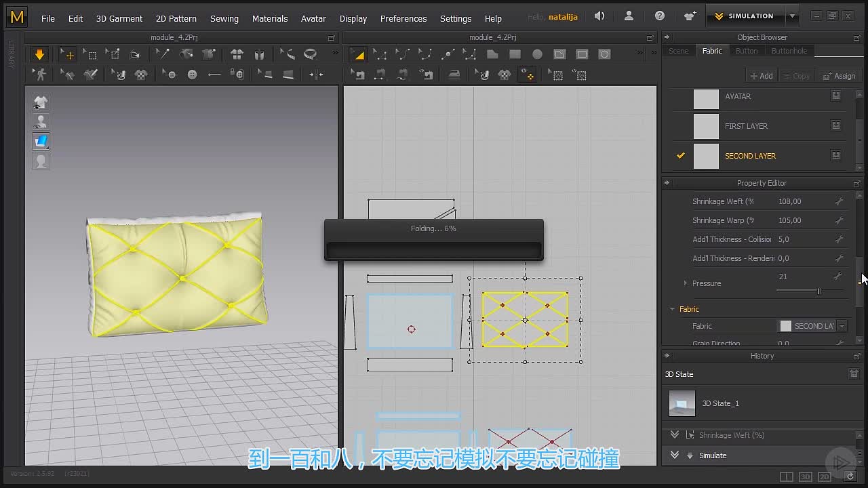Adjust the Pressure slider handle
Image resolution: width=868 pixels, height=488 pixels.
818,291
